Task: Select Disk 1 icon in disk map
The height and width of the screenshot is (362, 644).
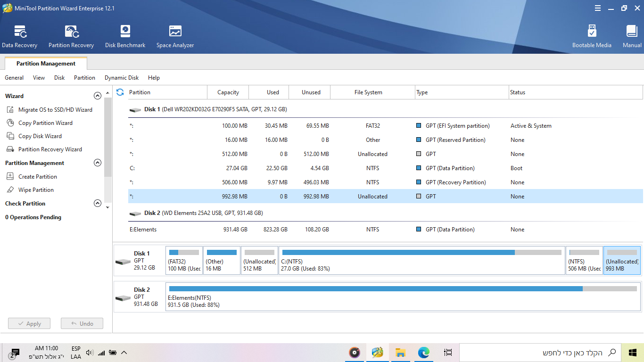Action: tap(123, 262)
